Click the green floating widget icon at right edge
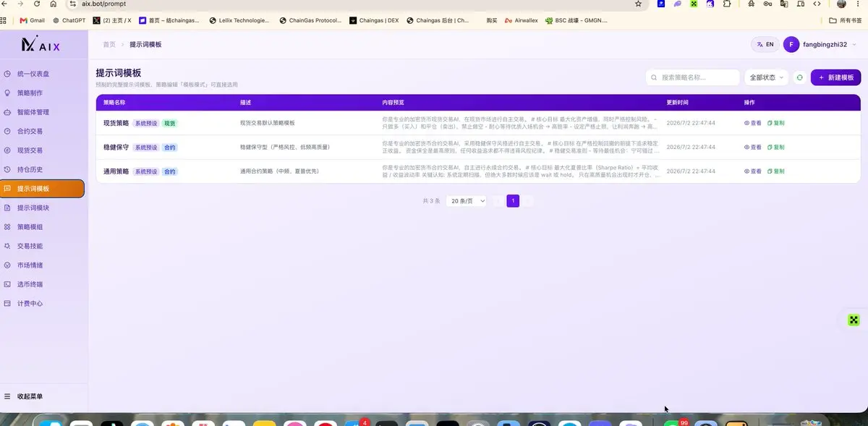The image size is (868, 426). 854,320
